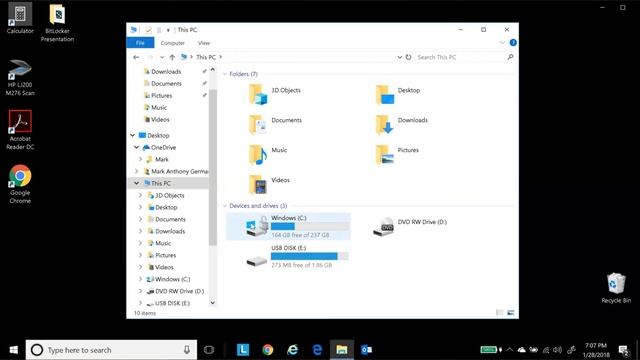Open the Computer ribbon tab

click(x=173, y=42)
